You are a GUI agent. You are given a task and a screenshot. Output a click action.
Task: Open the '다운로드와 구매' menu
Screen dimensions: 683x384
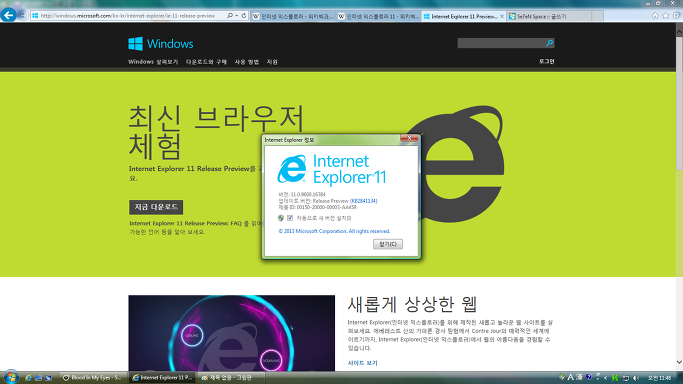(x=206, y=62)
